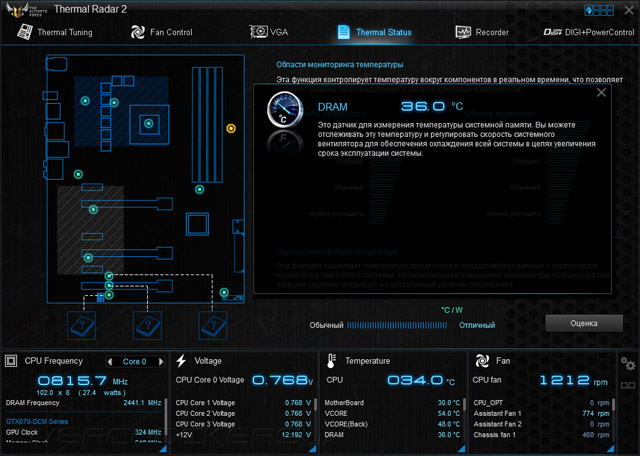The image size is (640, 456).
Task: Select the +12V voltage row
Action: pos(243,435)
